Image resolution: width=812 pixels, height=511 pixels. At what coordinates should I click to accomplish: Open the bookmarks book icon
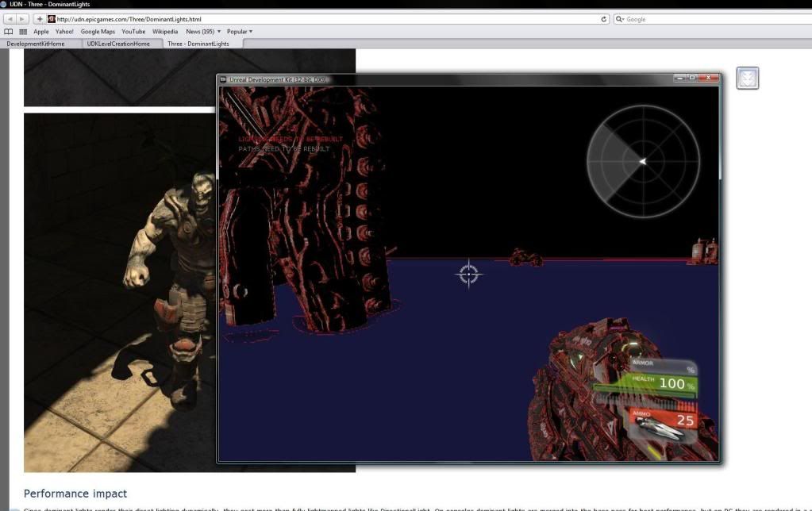coord(9,32)
